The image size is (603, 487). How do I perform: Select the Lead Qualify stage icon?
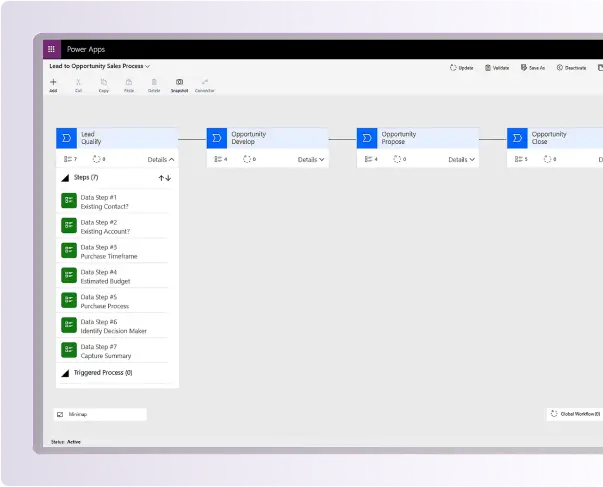(x=67, y=138)
